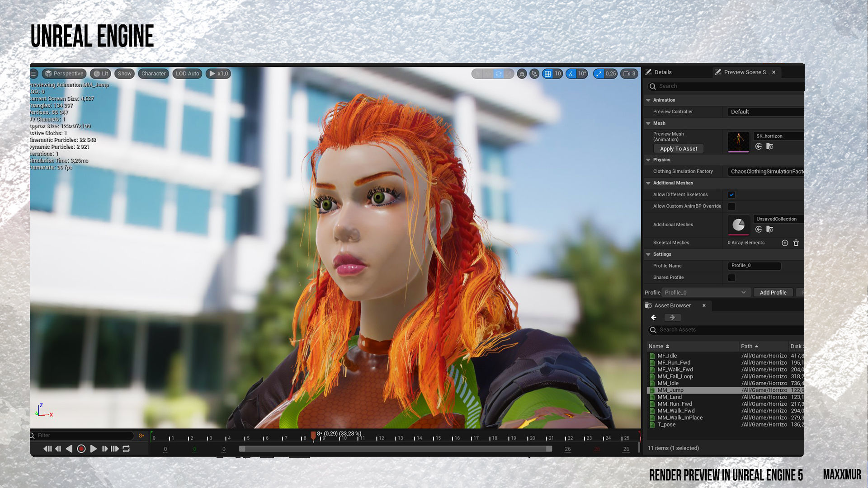
Task: Open camera speed 3 settings
Action: coord(629,74)
